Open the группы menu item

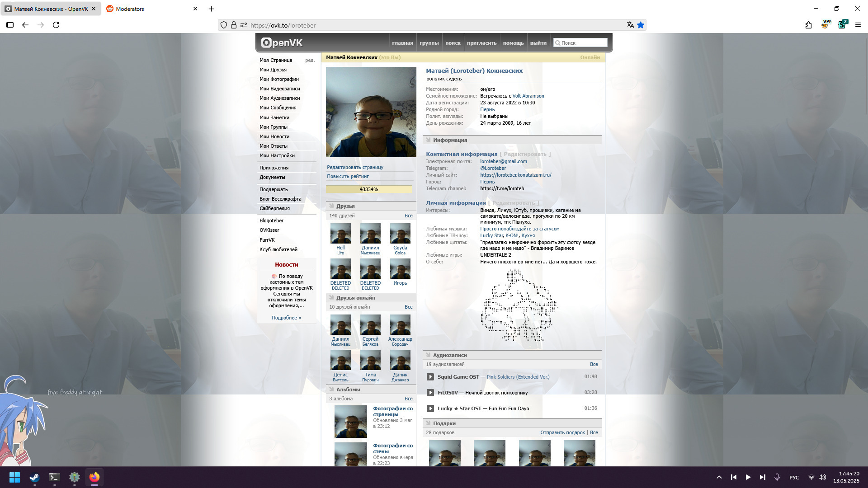tap(429, 43)
